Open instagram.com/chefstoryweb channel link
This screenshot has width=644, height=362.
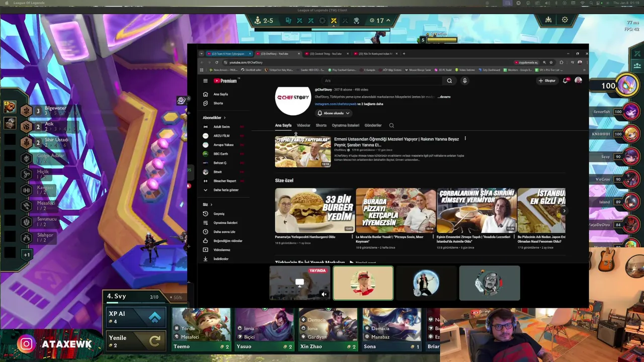(x=336, y=104)
